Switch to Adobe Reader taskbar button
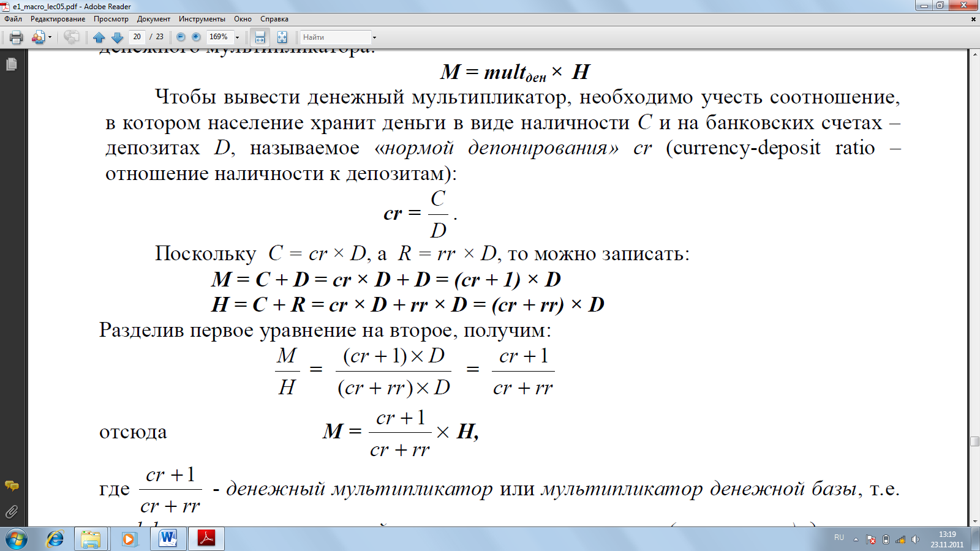 coord(206,539)
